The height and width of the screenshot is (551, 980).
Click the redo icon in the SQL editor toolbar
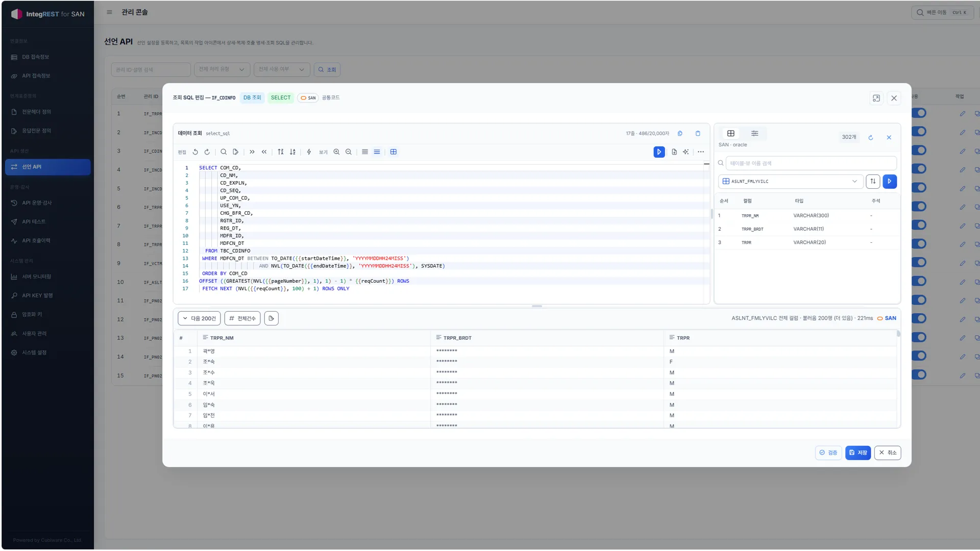click(x=207, y=152)
